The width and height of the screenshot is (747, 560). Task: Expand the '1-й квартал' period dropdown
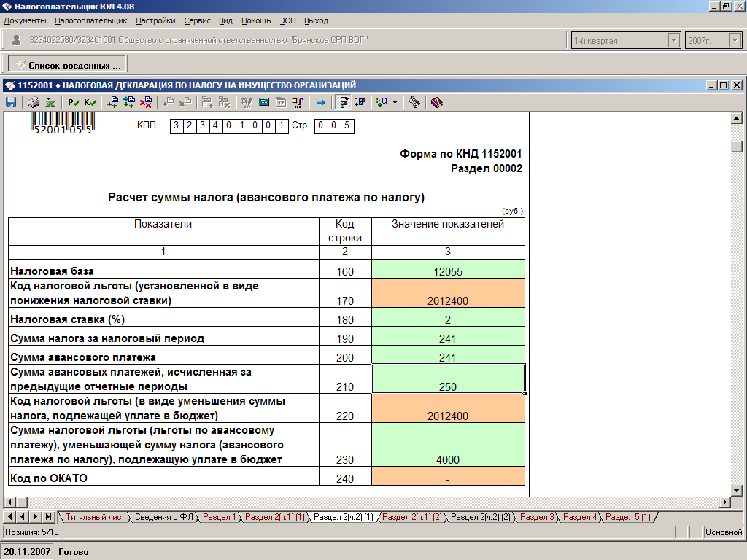pyautogui.click(x=673, y=41)
